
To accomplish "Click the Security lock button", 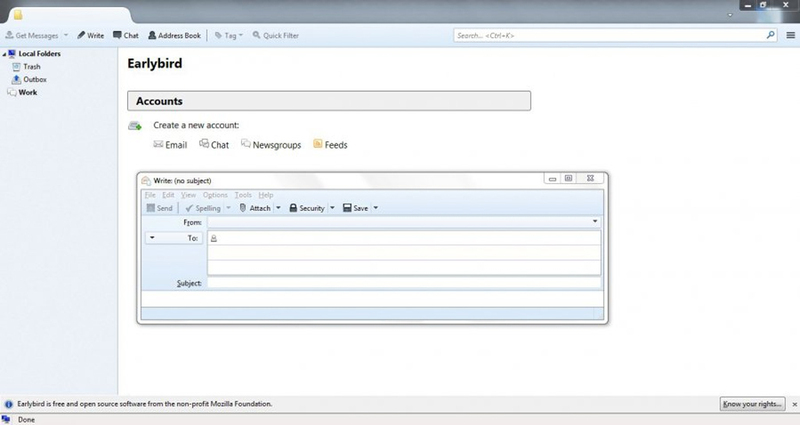I will tap(307, 208).
